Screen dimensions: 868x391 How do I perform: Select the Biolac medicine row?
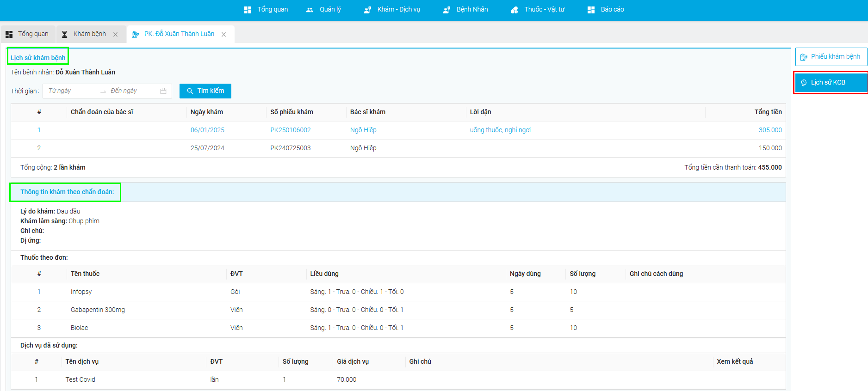[398, 328]
